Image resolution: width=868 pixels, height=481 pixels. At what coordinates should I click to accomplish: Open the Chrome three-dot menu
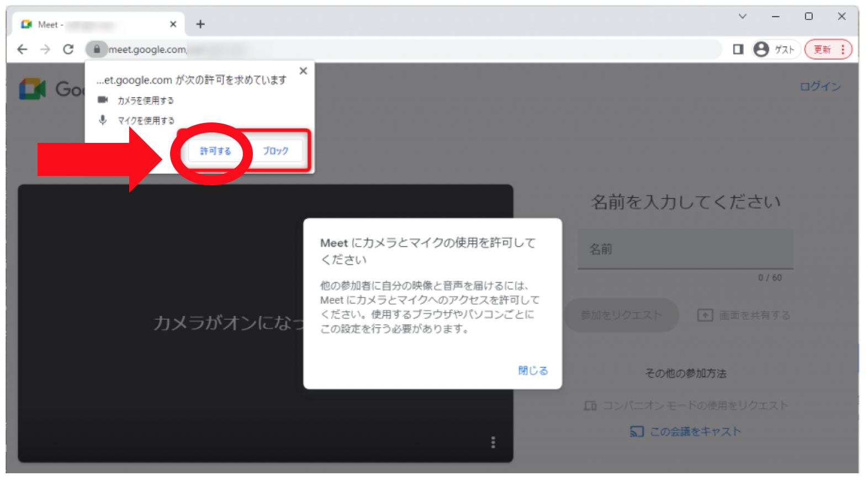(x=843, y=50)
